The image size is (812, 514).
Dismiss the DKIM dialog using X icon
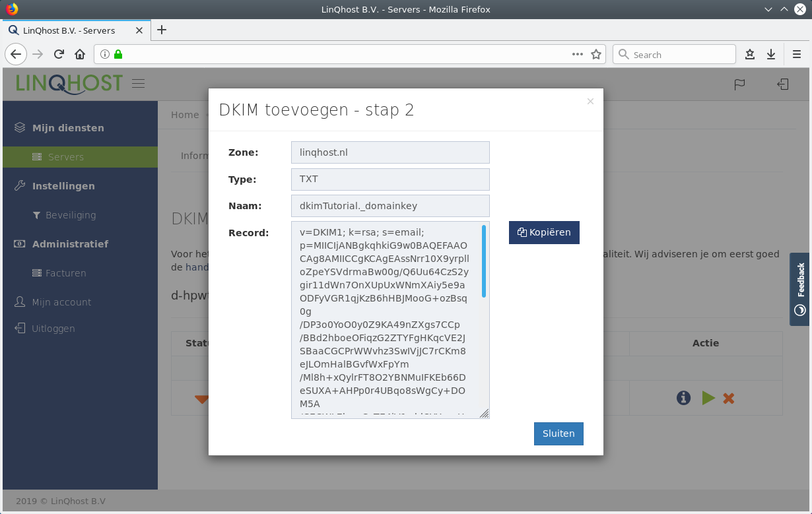(x=590, y=101)
